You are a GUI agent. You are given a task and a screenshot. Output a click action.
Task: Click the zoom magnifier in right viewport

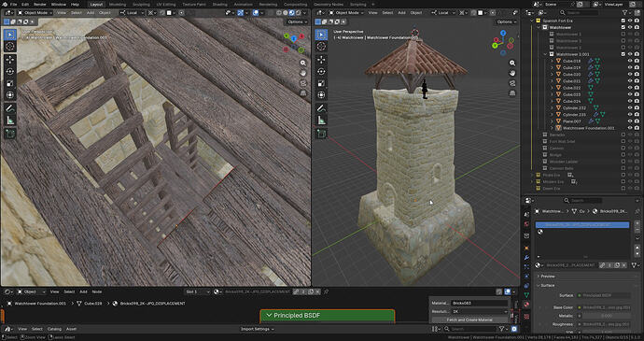[512, 63]
